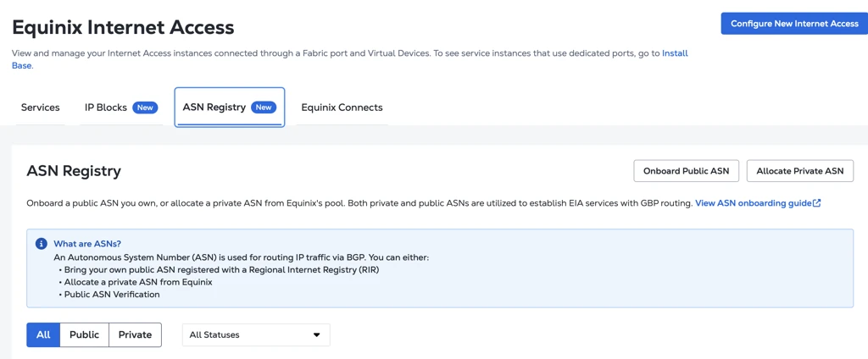Filter list by Public ASNs
Viewport: 868px width, 359px height.
click(84, 334)
